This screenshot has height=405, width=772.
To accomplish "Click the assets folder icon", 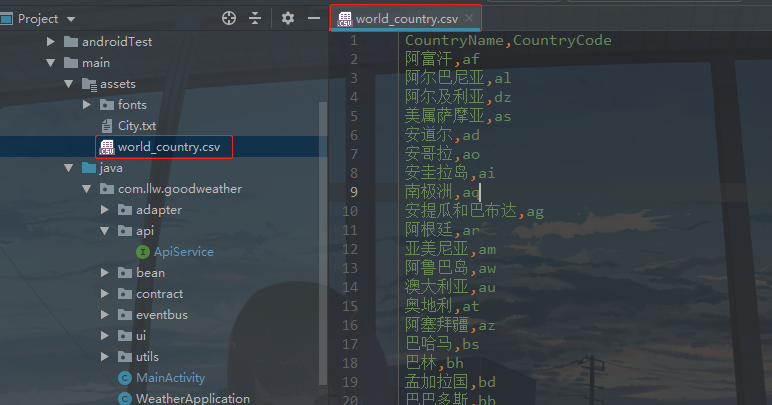I will click(89, 84).
